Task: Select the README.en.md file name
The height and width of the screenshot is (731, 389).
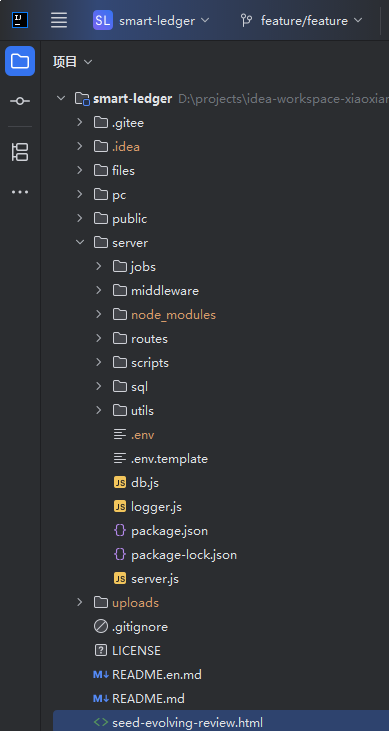Action: click(x=157, y=675)
